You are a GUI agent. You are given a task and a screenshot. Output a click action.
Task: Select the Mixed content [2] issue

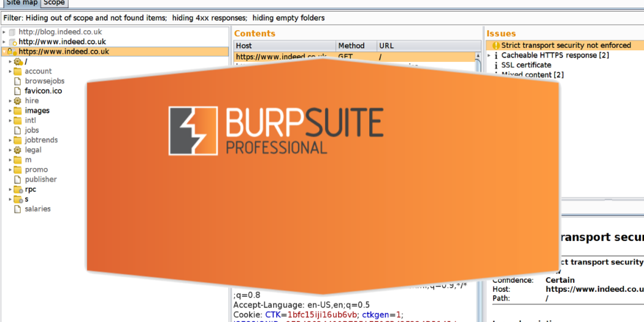[533, 75]
